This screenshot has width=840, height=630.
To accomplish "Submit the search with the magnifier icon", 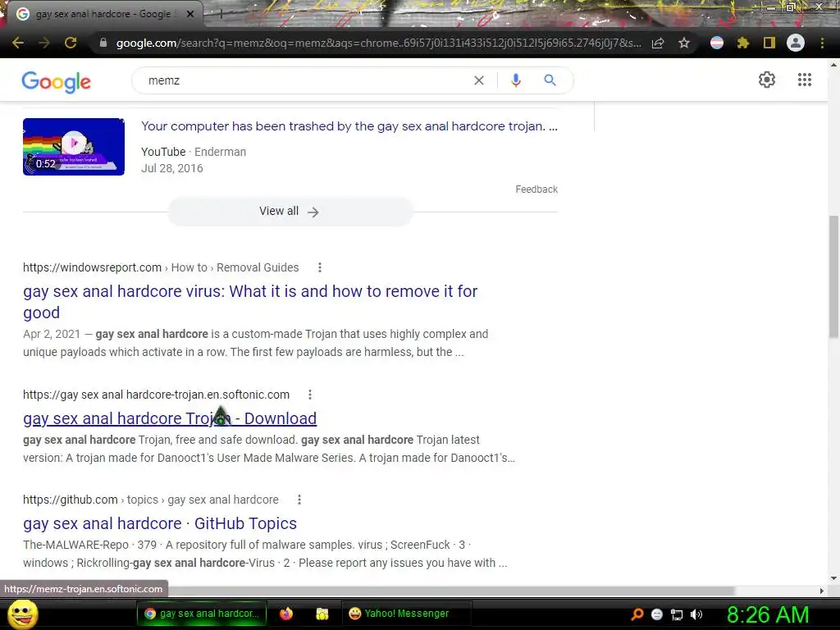I will pos(550,80).
